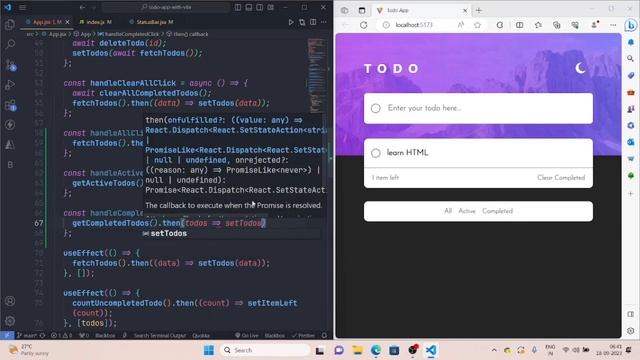Viewport: 640px width, 360px height.
Task: Open Edge collections icon
Action: click(556, 25)
